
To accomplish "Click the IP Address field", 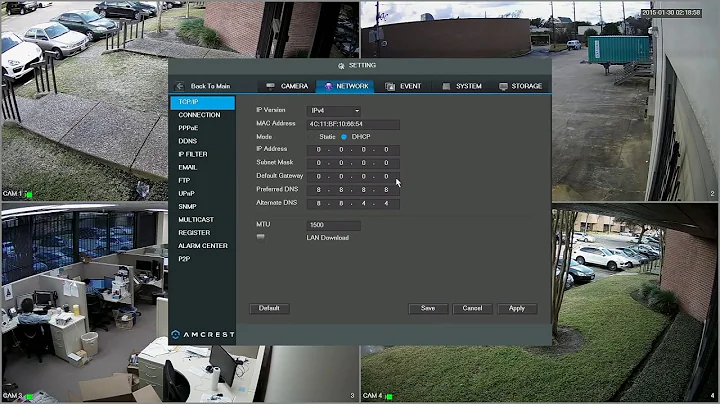I will point(353,150).
